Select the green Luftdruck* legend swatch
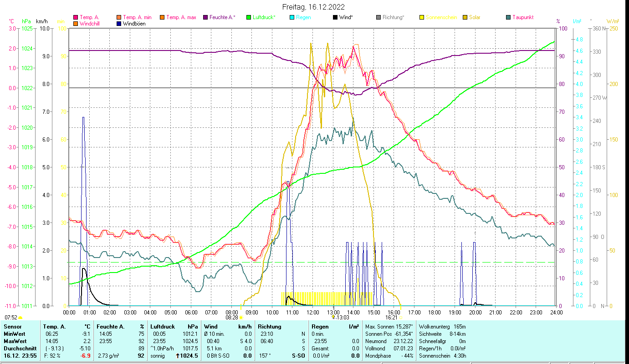This screenshot has height=364, width=629. 249,18
